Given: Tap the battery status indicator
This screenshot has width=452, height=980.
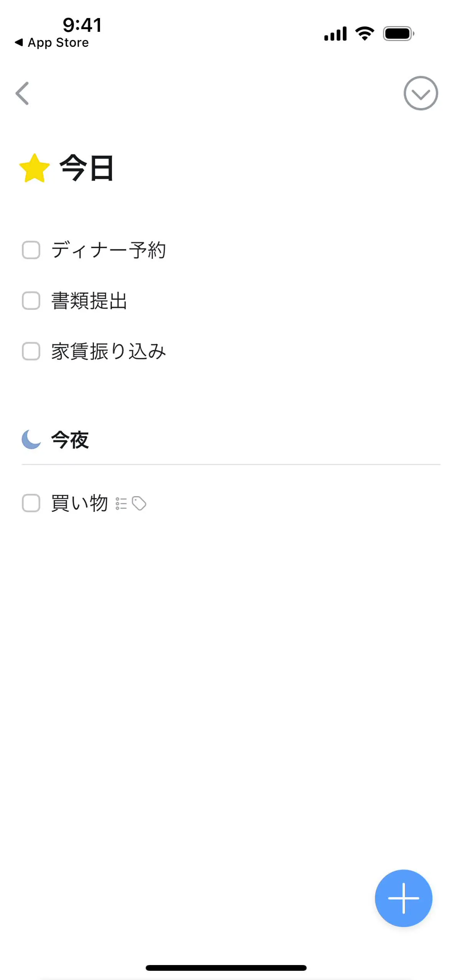Looking at the screenshot, I should [x=398, y=34].
